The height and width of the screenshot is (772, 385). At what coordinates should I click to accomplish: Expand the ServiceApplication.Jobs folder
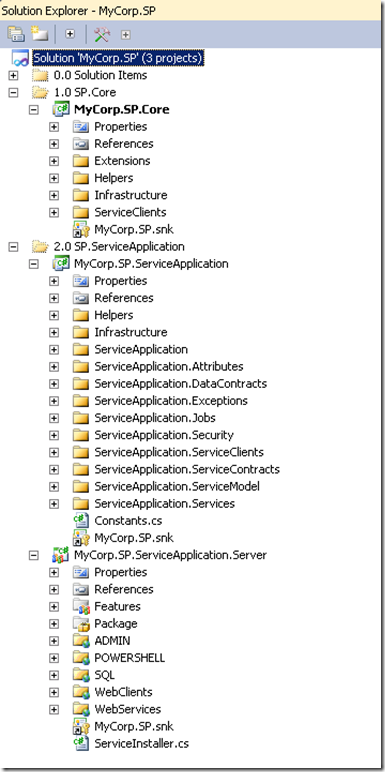pos(54,418)
